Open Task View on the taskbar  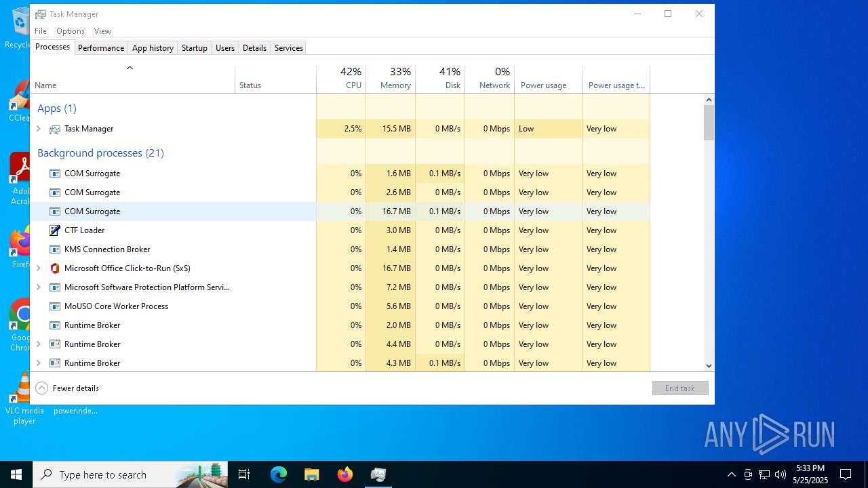click(244, 474)
